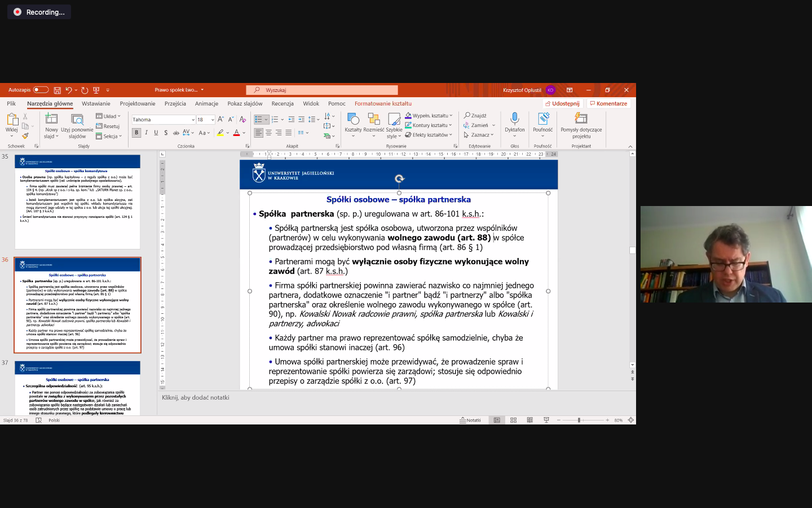Open the Komentarze pane
The width and height of the screenshot is (812, 508).
tap(608, 103)
